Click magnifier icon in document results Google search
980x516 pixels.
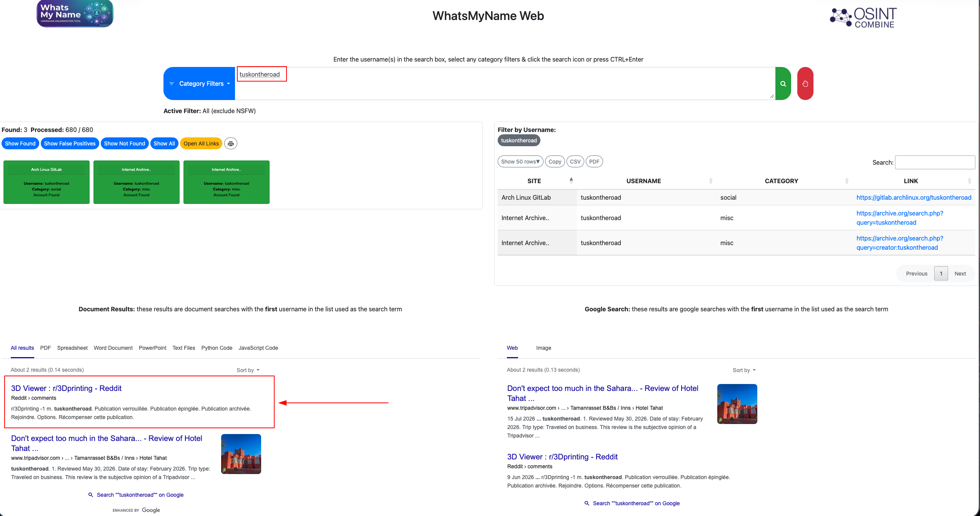[x=91, y=495]
